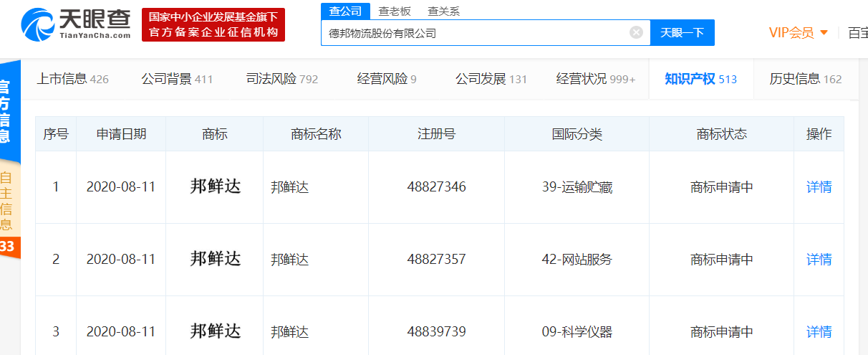
Task: Click trademark name 邦鲜达 in row 3
Action: (x=289, y=332)
